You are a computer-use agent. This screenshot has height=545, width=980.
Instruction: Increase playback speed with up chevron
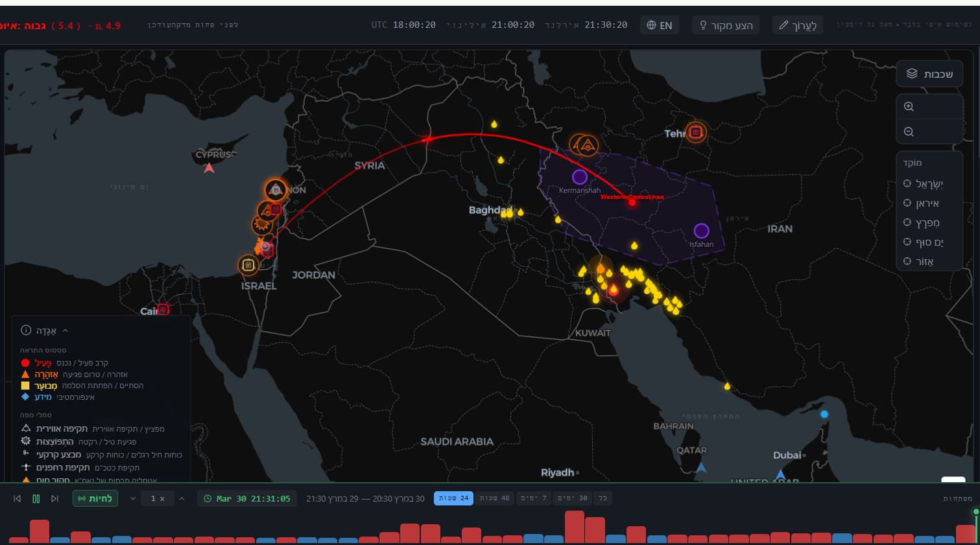182,498
